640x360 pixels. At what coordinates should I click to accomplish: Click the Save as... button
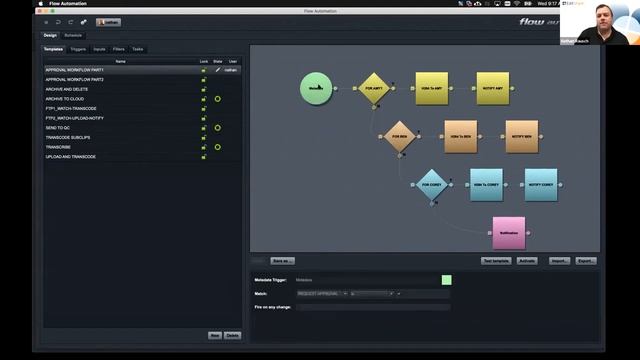point(282,261)
